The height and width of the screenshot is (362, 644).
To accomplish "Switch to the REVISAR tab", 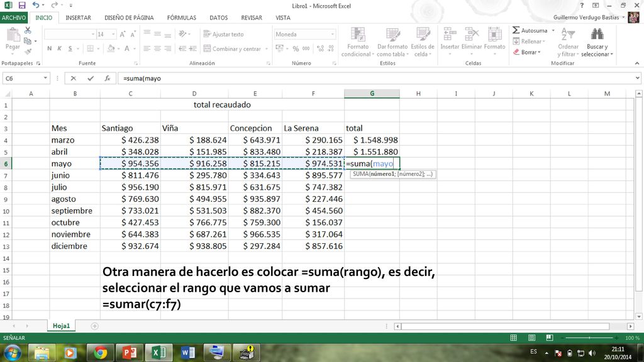I will pyautogui.click(x=252, y=18).
